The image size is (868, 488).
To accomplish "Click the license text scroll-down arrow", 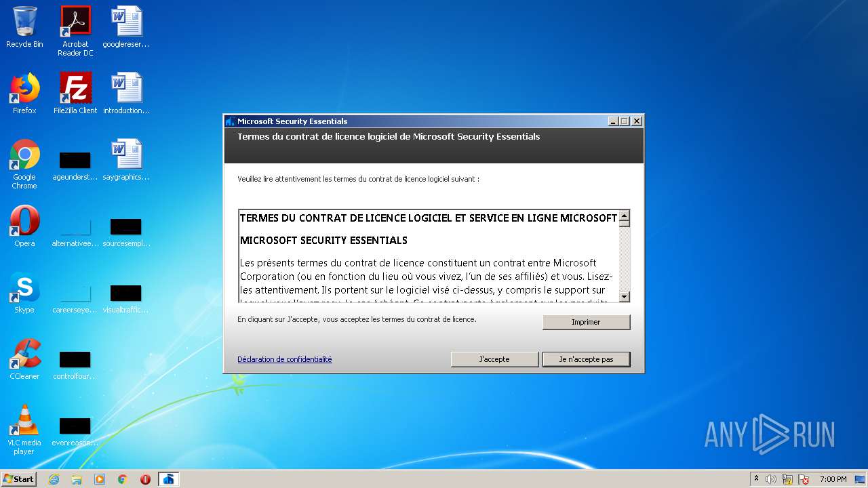I will (x=625, y=296).
